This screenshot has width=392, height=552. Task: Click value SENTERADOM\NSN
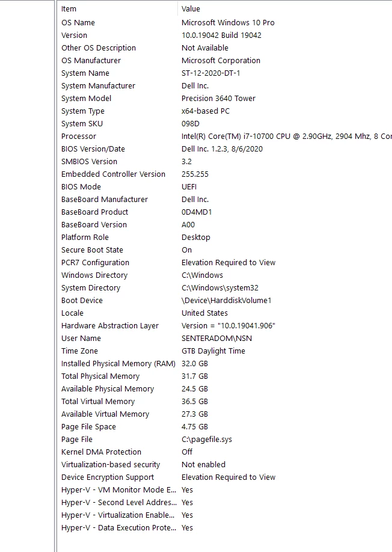click(x=217, y=339)
